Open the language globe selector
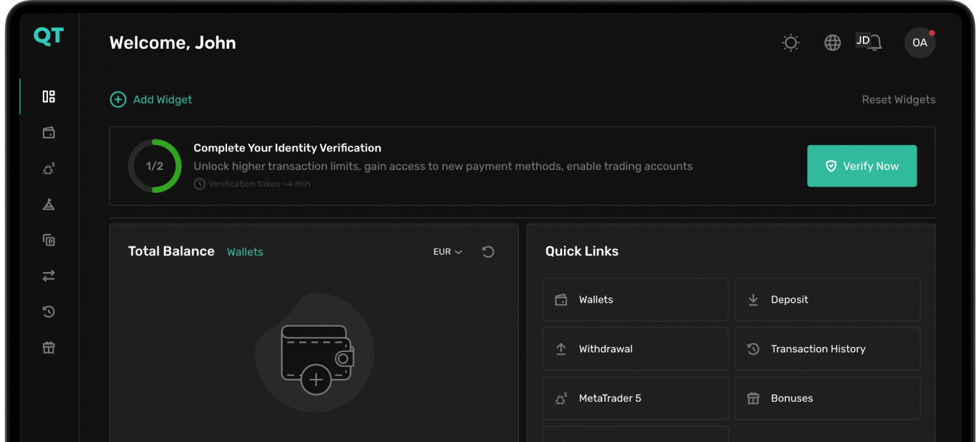This screenshot has height=442, width=980. click(x=832, y=42)
